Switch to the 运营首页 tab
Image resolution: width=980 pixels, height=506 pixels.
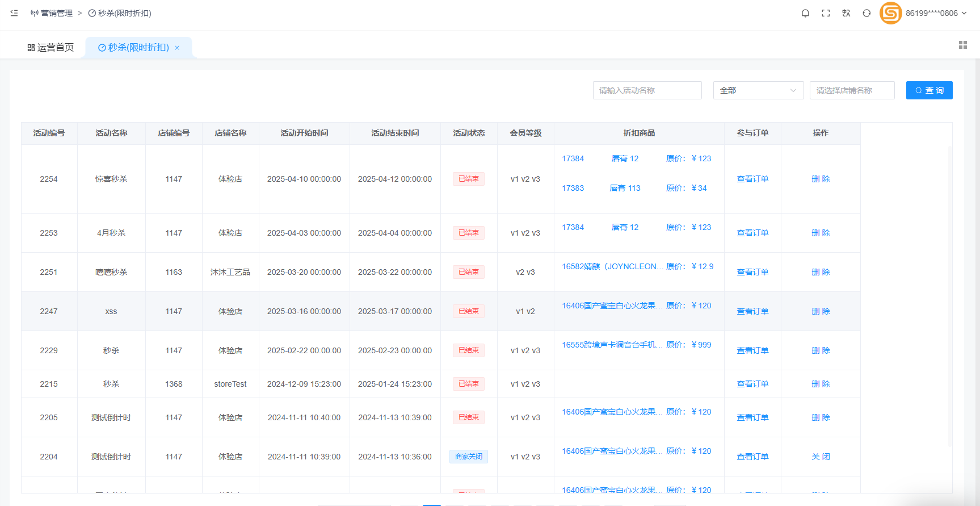[x=51, y=48]
